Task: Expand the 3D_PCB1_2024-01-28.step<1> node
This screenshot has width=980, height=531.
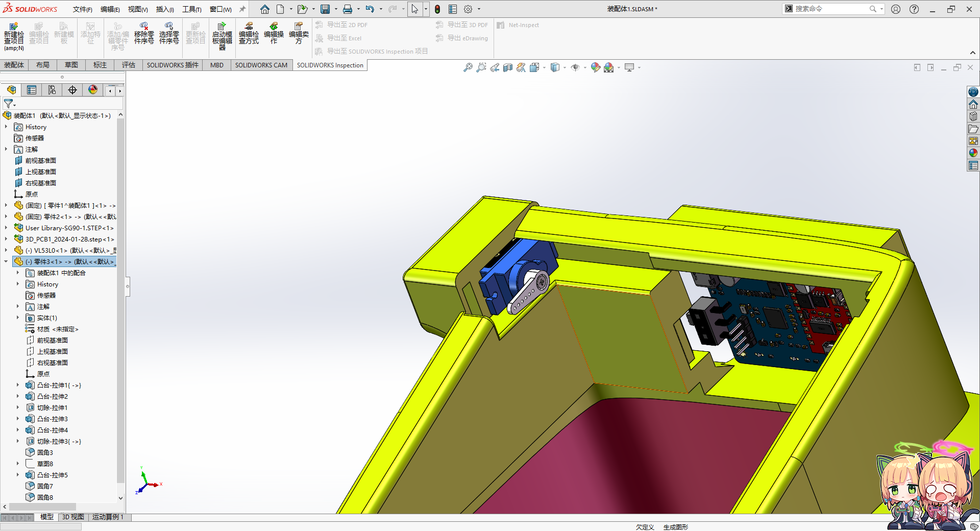Action: pos(6,239)
